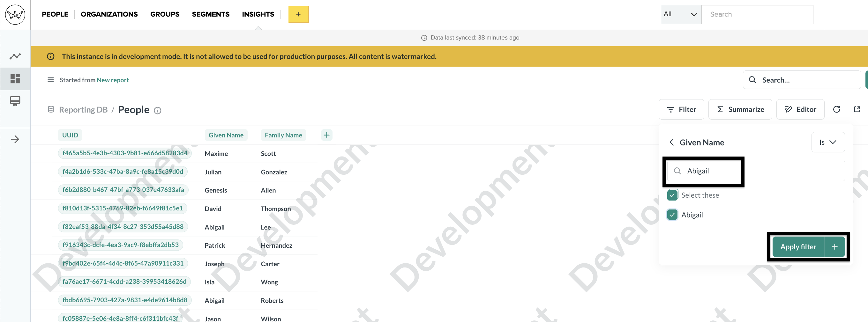Open the PEOPLE tab
The image size is (868, 322).
click(x=55, y=14)
